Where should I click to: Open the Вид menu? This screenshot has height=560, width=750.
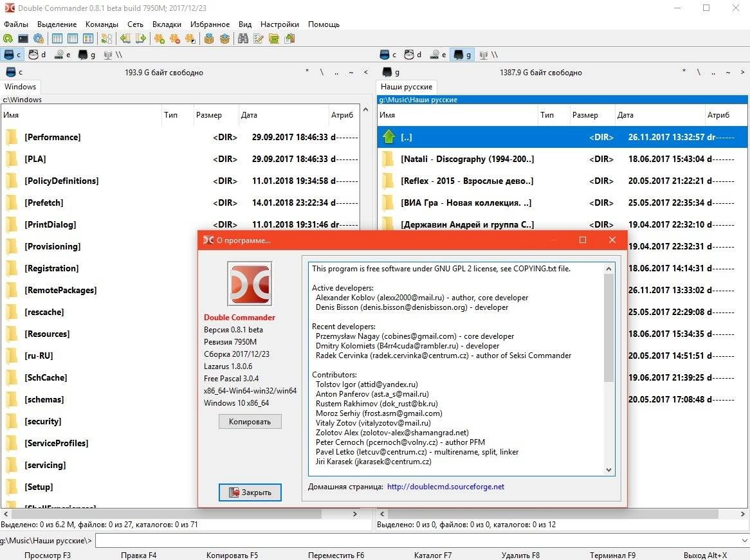click(245, 24)
